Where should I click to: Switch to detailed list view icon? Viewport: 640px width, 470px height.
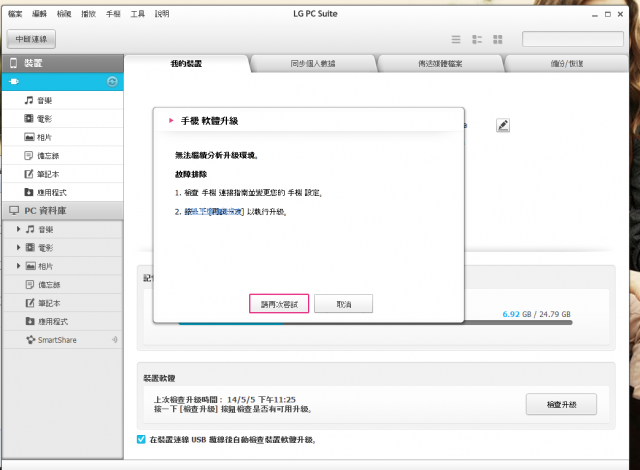click(477, 39)
